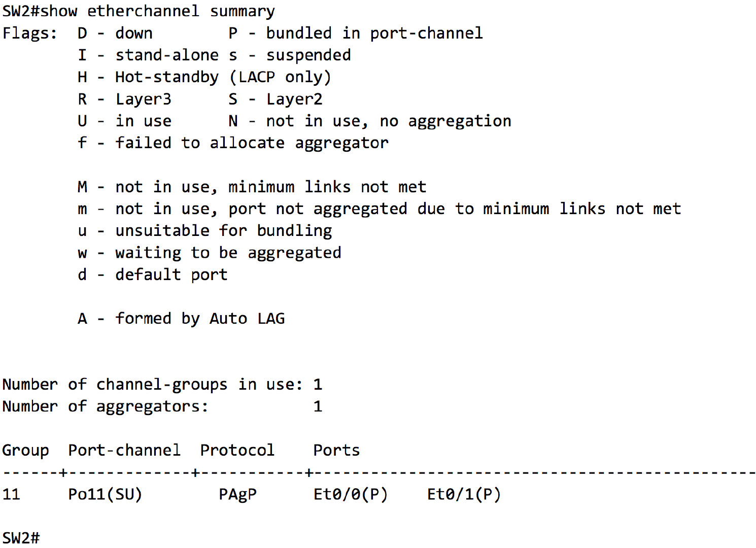Click the Et0/0(P) port entry
This screenshot has width=756, height=548.
pos(350,494)
